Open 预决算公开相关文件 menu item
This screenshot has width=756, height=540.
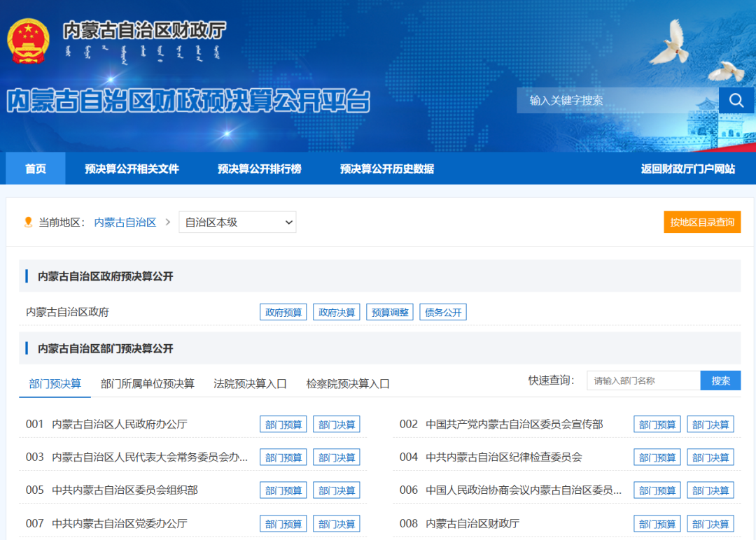132,169
